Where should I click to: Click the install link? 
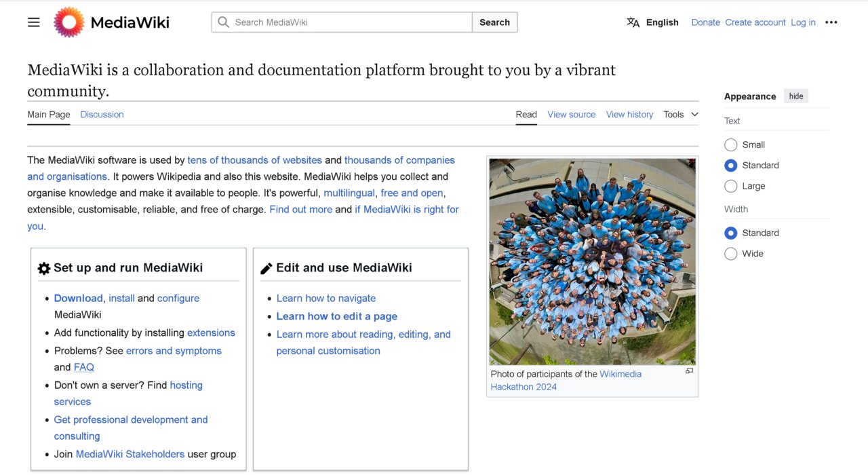tap(121, 299)
